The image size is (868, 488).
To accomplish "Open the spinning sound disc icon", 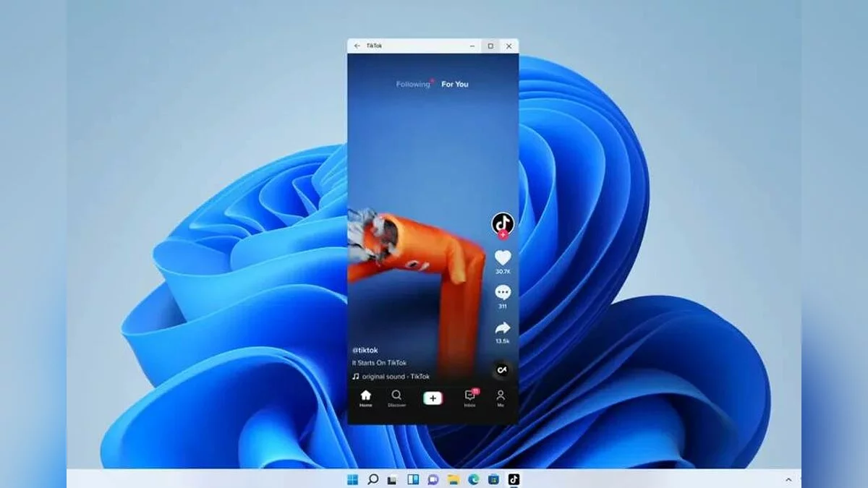I will pyautogui.click(x=502, y=370).
